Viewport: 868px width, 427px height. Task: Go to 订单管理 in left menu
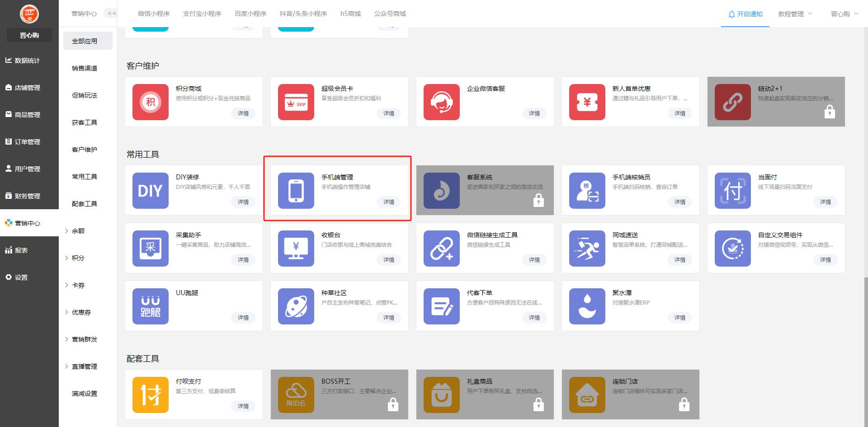28,142
